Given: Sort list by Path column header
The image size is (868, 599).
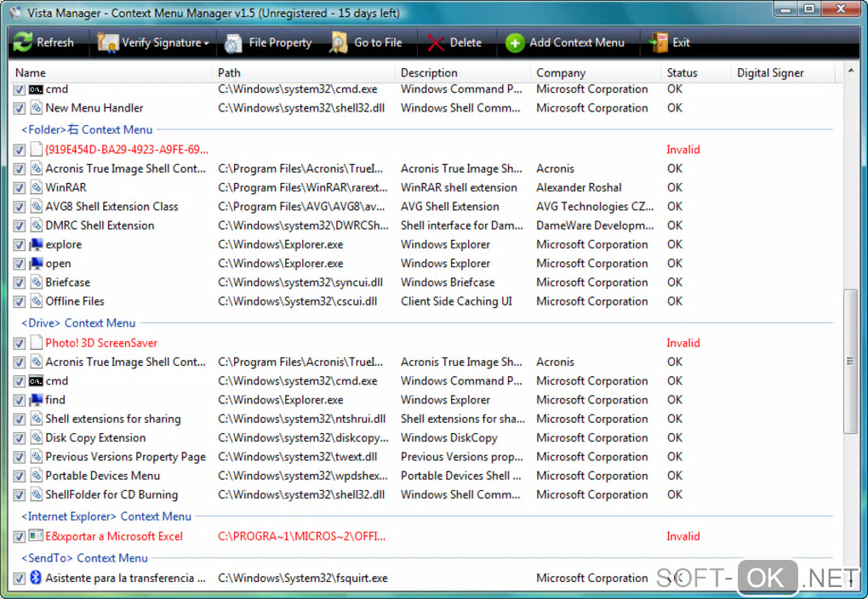Looking at the screenshot, I should point(302,72).
